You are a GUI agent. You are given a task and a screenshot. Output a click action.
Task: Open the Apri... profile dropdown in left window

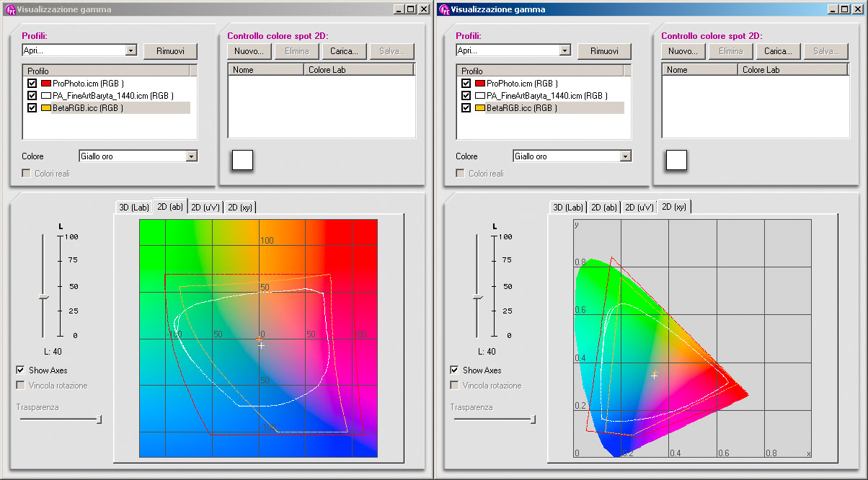130,50
